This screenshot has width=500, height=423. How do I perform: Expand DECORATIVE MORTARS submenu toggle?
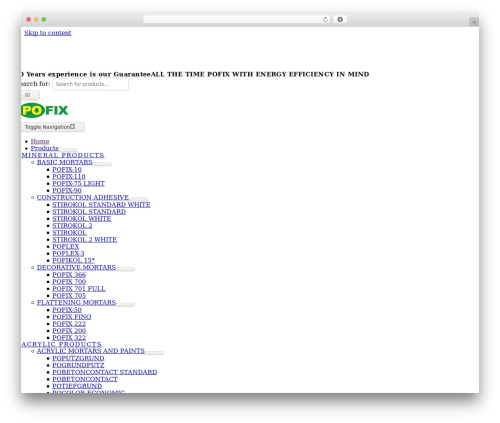pos(126,269)
